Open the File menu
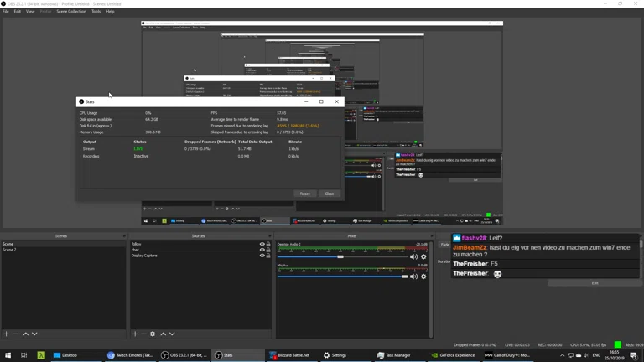The image size is (644, 362). [6, 12]
